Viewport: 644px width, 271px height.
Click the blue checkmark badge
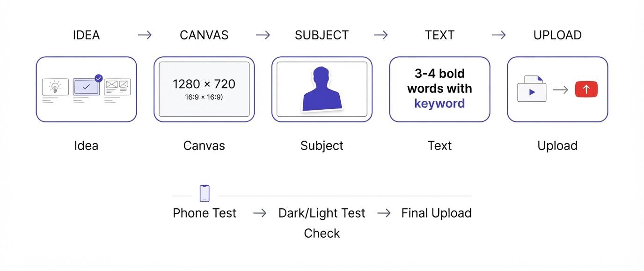pos(98,78)
